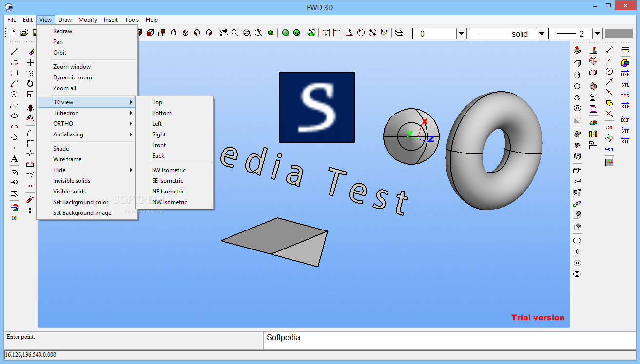Expand the Hide submenu
This screenshot has height=364, width=640.
(87, 170)
